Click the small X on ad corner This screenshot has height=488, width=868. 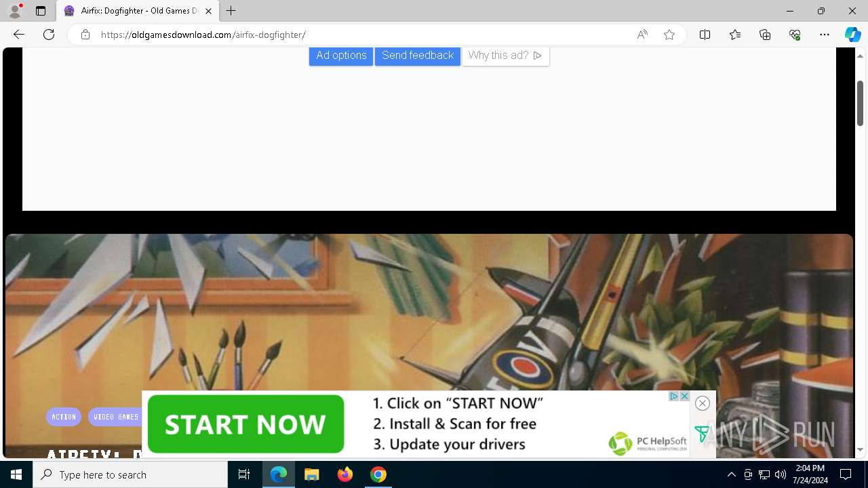pyautogui.click(x=685, y=396)
